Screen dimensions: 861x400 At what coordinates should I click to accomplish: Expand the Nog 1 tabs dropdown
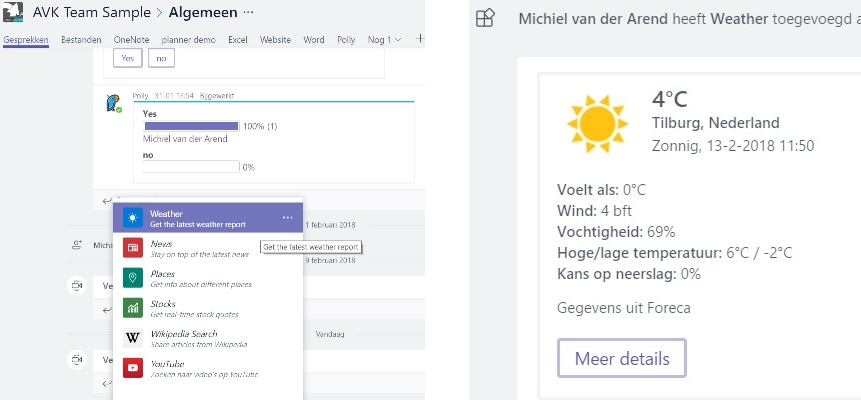(x=384, y=40)
